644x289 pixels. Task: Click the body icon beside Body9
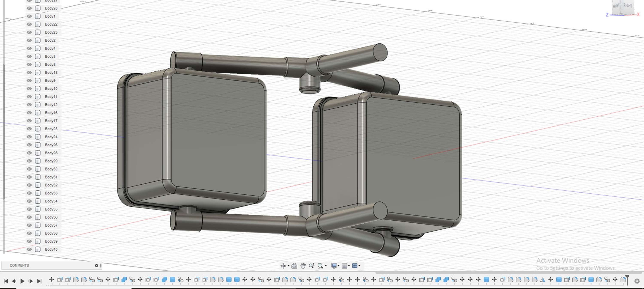(x=38, y=80)
